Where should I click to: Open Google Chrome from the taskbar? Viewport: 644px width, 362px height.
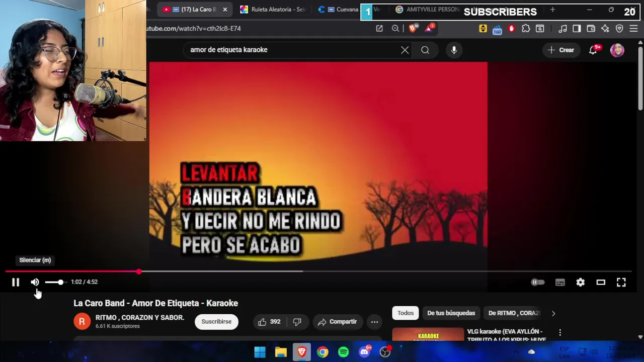[323, 352]
